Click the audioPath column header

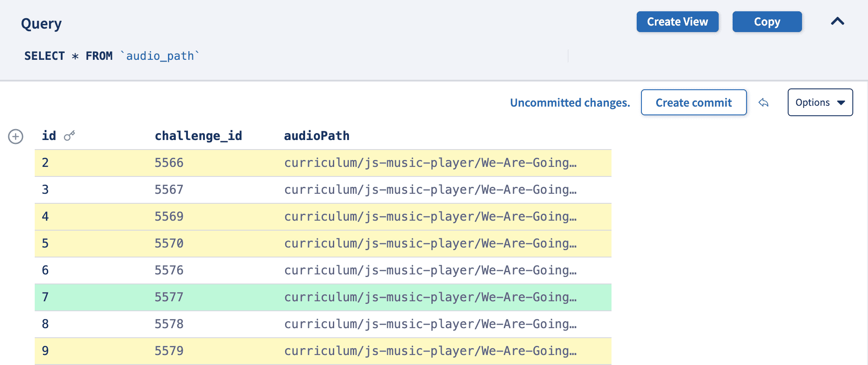click(316, 136)
